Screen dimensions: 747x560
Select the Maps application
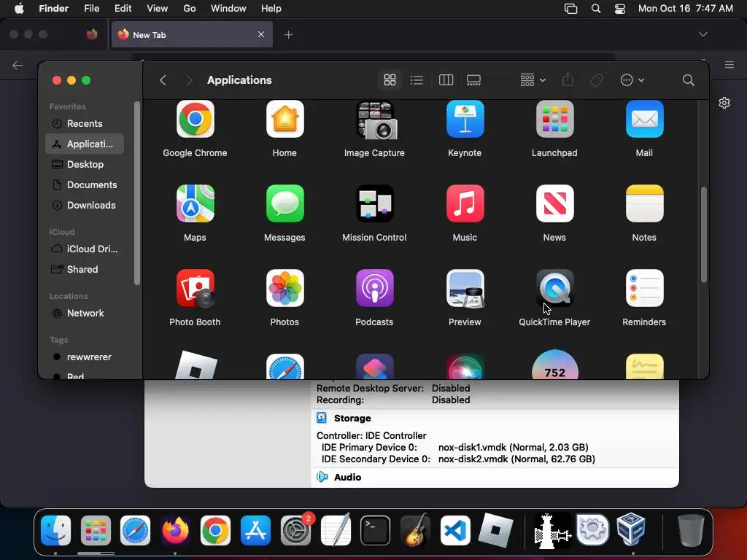pos(195,204)
